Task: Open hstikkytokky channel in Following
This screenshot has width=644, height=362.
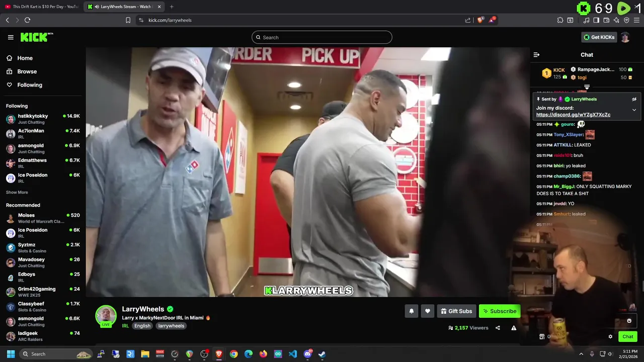Action: (x=43, y=119)
